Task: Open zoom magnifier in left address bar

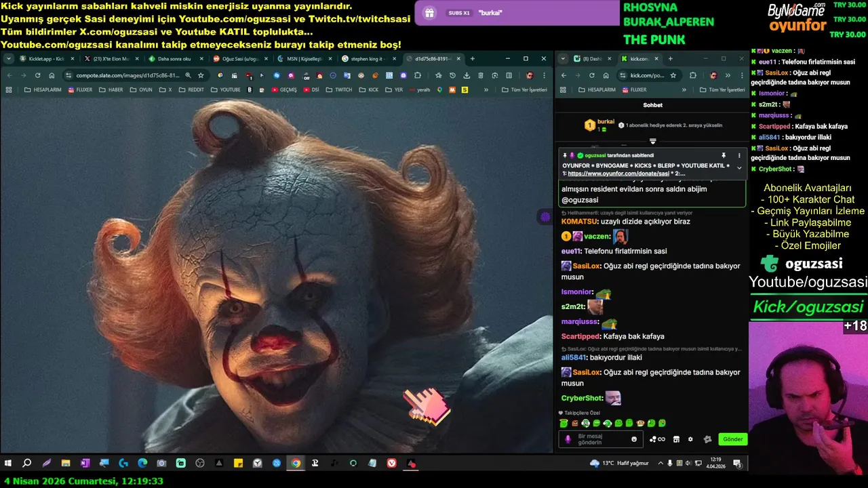Action: [x=188, y=75]
